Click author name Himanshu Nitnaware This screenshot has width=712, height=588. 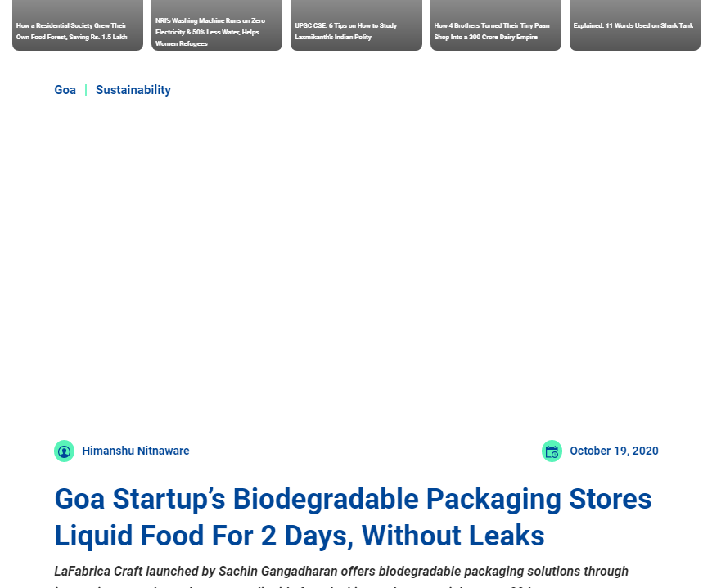(135, 451)
